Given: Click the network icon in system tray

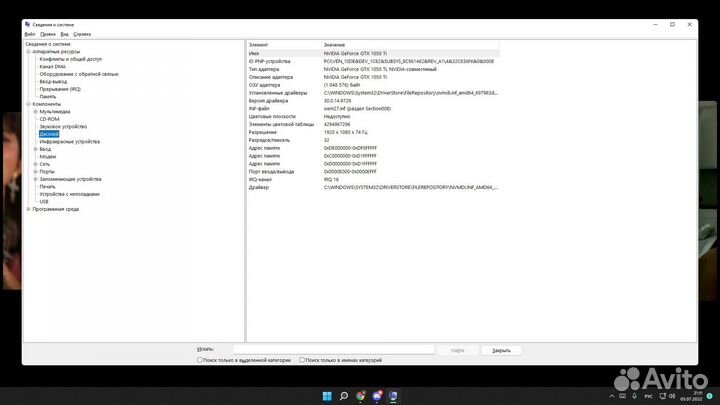Looking at the screenshot, I should coord(660,397).
